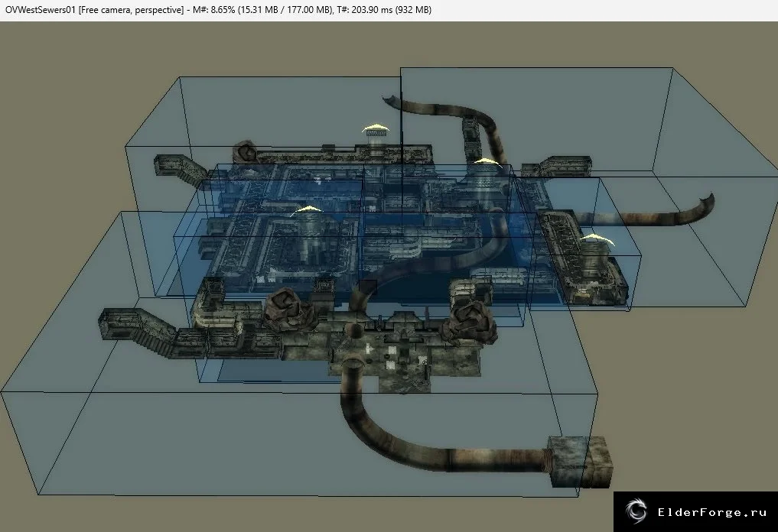Select the light marker near the upper curved pipe
This screenshot has width=778, height=532.
[488, 161]
